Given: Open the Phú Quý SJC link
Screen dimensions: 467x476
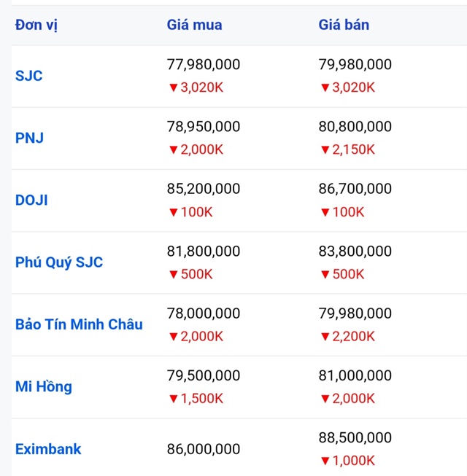Looking at the screenshot, I should pyautogui.click(x=59, y=262).
